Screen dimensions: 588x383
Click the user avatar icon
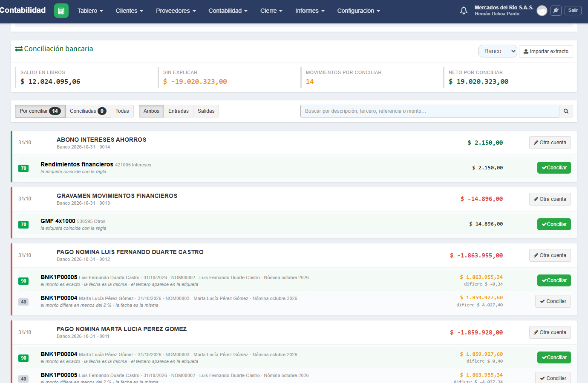542,11
